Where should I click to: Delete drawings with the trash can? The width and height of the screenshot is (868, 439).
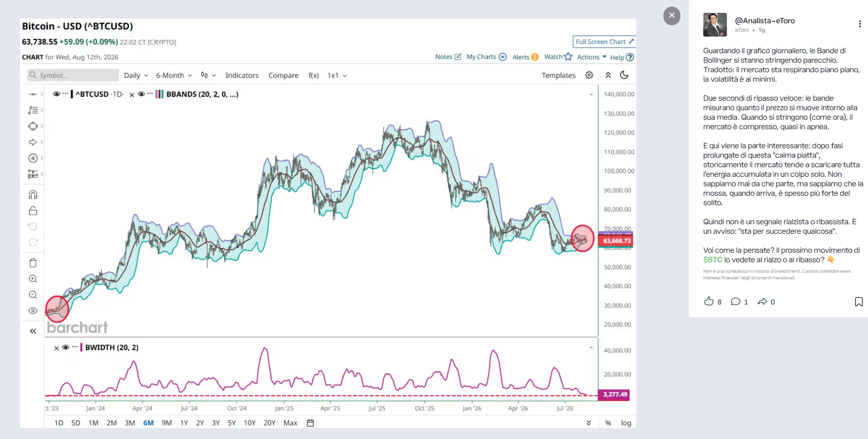33,263
